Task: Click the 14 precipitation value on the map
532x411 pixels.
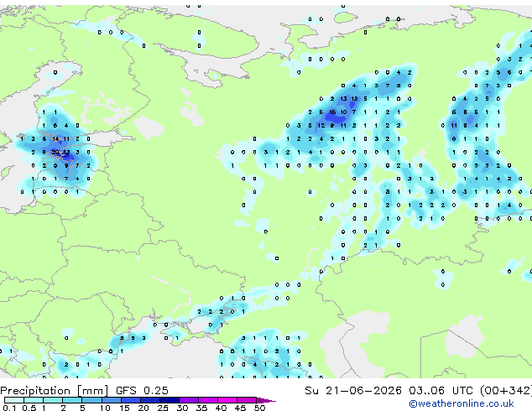Action: coord(55,138)
